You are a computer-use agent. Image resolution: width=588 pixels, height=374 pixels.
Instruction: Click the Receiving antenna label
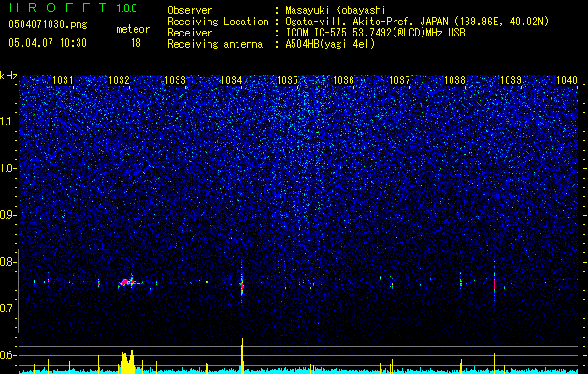pos(215,44)
